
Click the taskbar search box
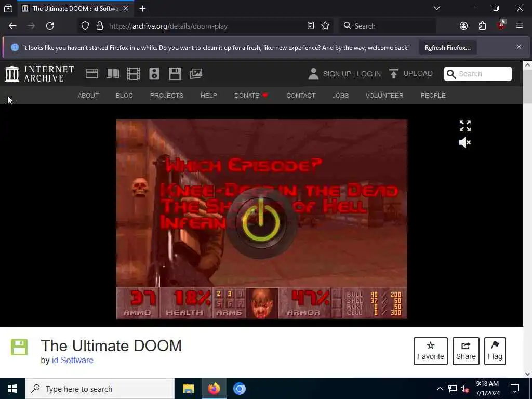point(100,389)
